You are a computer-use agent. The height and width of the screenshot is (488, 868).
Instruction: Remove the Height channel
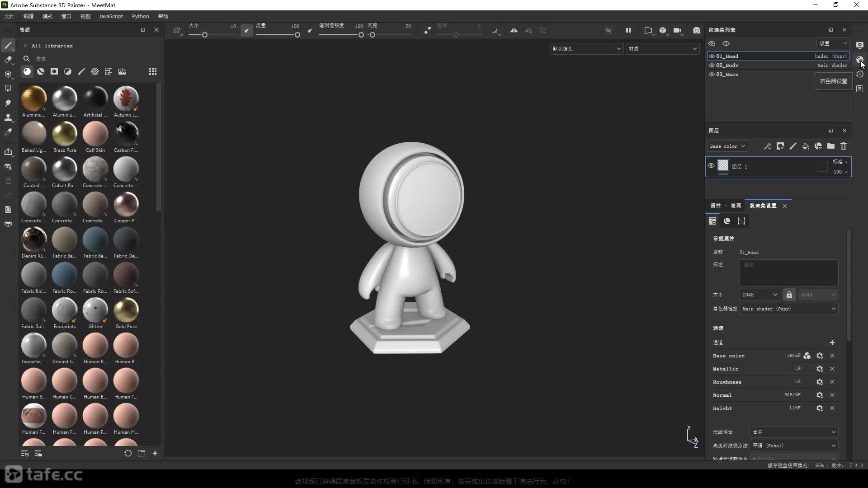pos(832,408)
